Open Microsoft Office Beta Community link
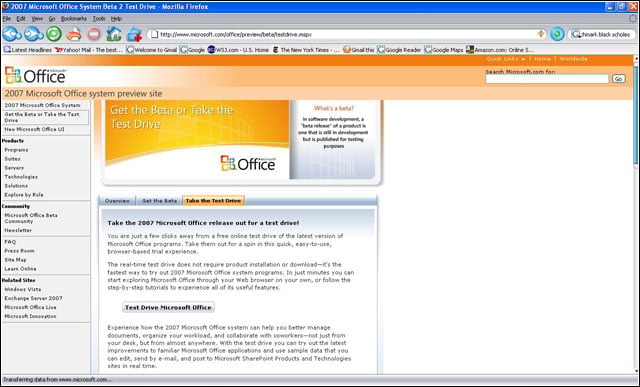The height and width of the screenshot is (387, 640). 31,218
